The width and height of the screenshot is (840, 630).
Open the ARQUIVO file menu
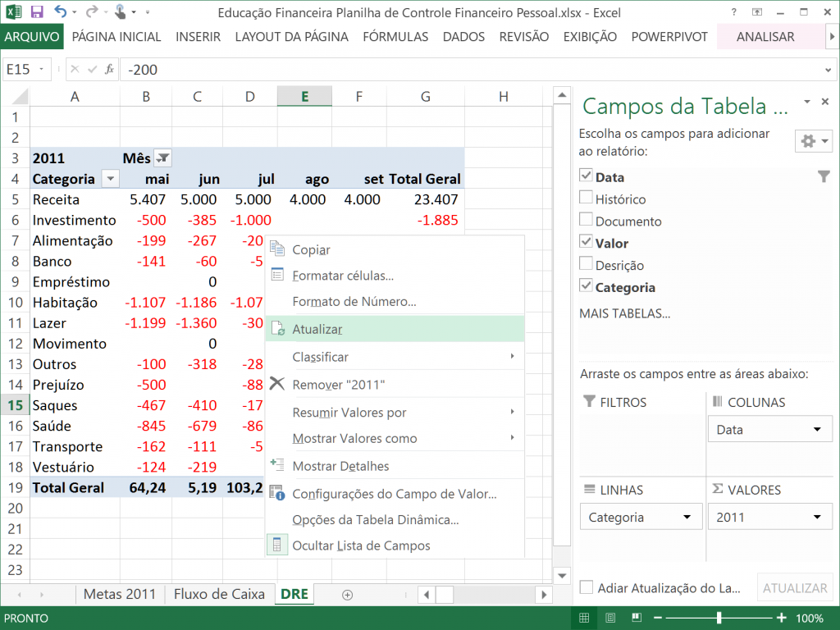[x=32, y=36]
